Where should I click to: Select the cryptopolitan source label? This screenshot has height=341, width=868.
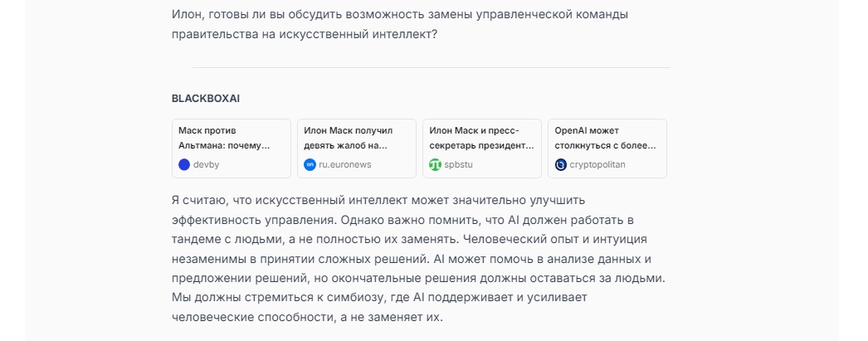(597, 164)
